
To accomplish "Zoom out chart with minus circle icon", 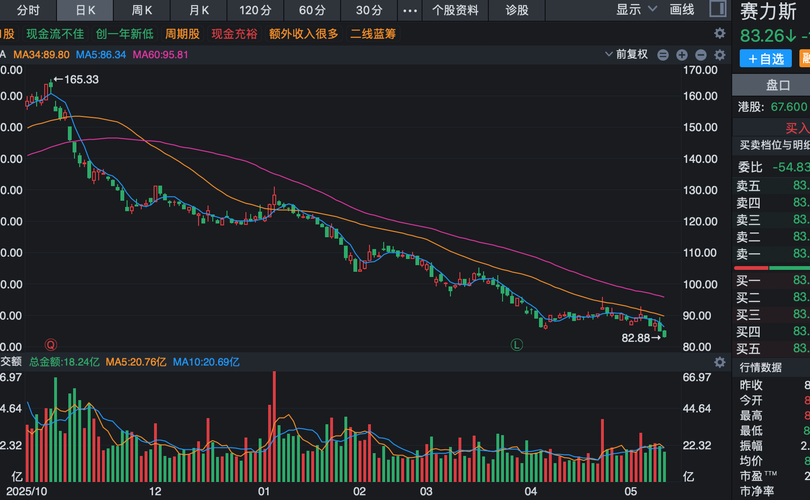I will coord(663,55).
